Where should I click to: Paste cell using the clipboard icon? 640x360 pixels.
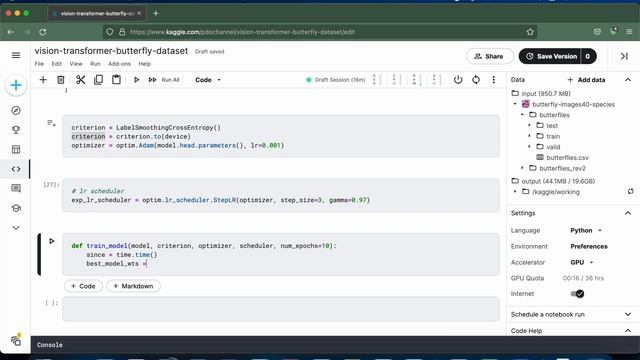(116, 80)
